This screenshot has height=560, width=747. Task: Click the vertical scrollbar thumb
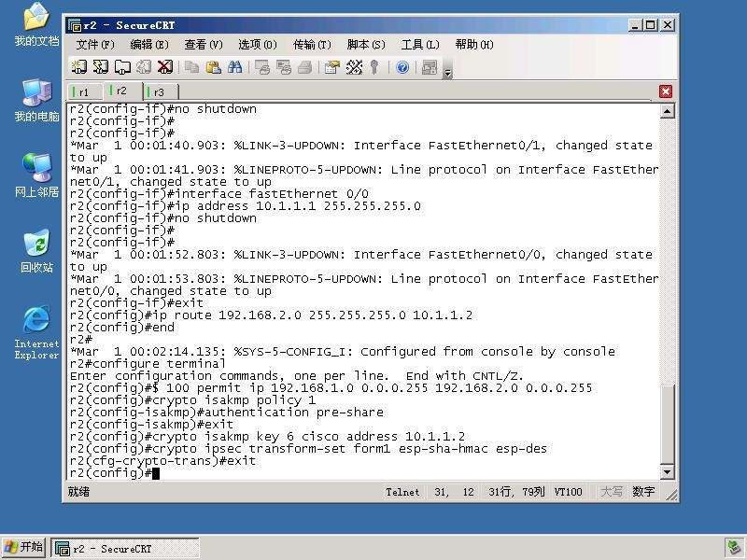[667, 424]
